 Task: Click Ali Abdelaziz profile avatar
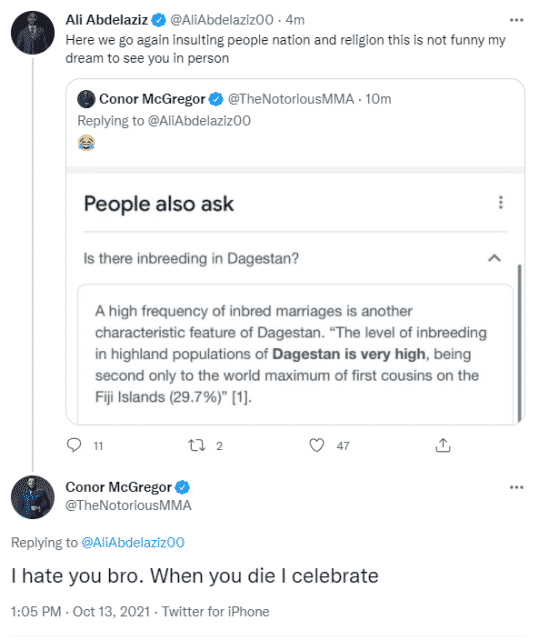[33, 33]
